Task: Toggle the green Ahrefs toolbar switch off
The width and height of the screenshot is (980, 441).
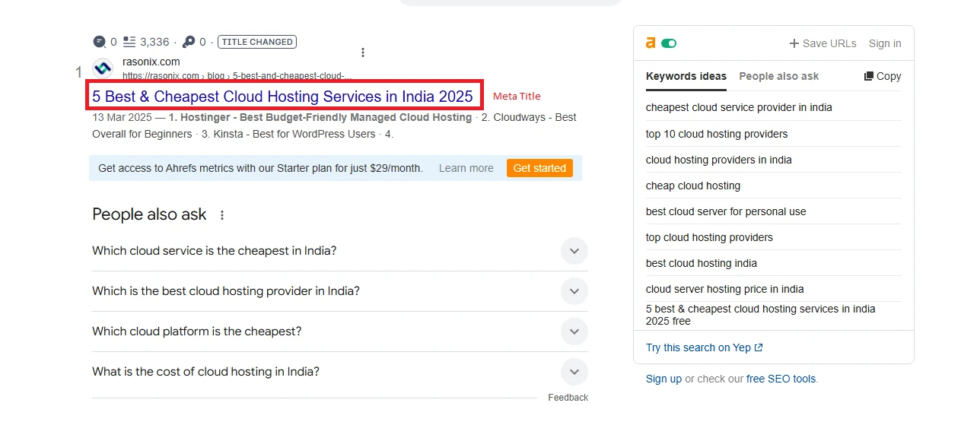Action: tap(669, 43)
